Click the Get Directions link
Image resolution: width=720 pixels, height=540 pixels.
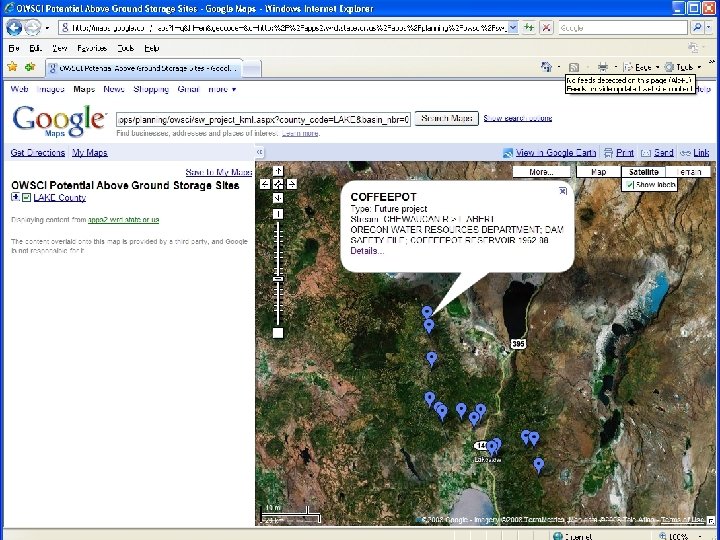pos(38,152)
